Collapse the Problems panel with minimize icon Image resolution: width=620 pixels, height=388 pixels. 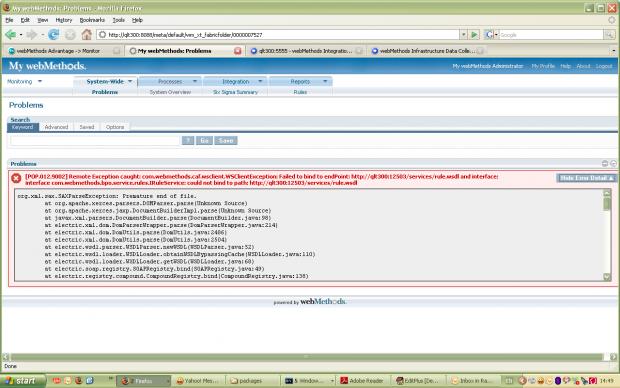(x=613, y=163)
